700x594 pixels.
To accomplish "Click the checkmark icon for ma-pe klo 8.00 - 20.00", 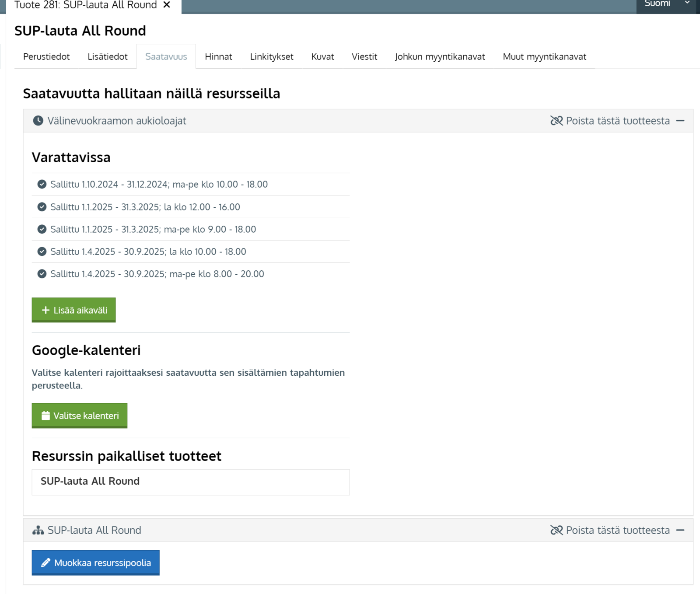I will pos(42,274).
